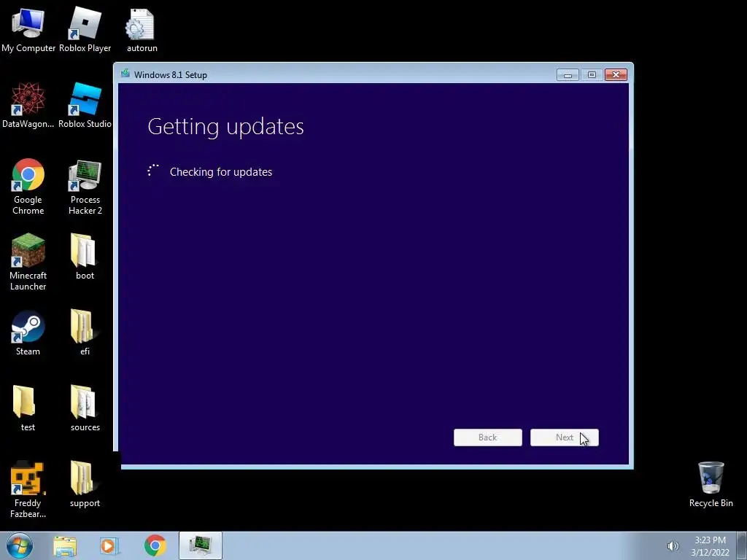Select the support folder on desktop
This screenshot has height=560, width=747.
(x=85, y=484)
